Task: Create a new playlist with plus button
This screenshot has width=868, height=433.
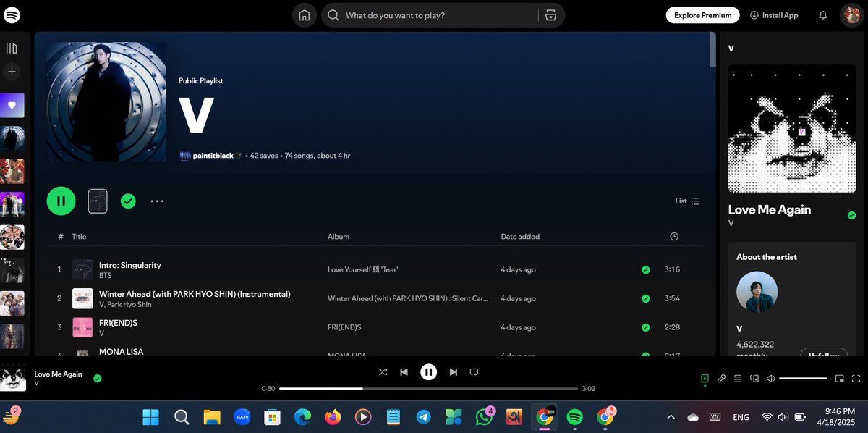Action: pyautogui.click(x=12, y=72)
